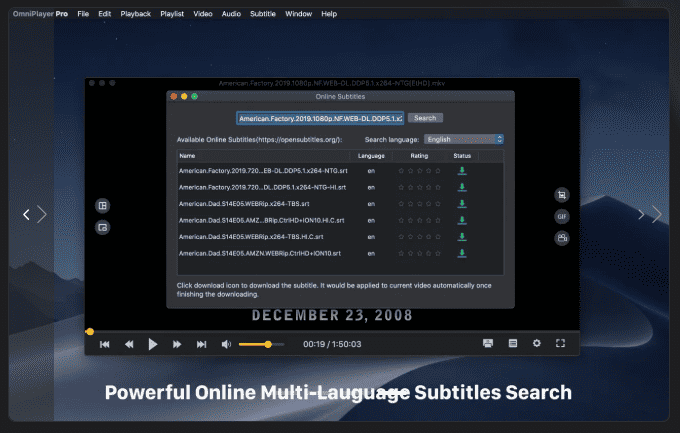
Task: Select American.Dad.S14E05.WEBRip.x264-TBS.srt row name
Action: click(x=244, y=204)
